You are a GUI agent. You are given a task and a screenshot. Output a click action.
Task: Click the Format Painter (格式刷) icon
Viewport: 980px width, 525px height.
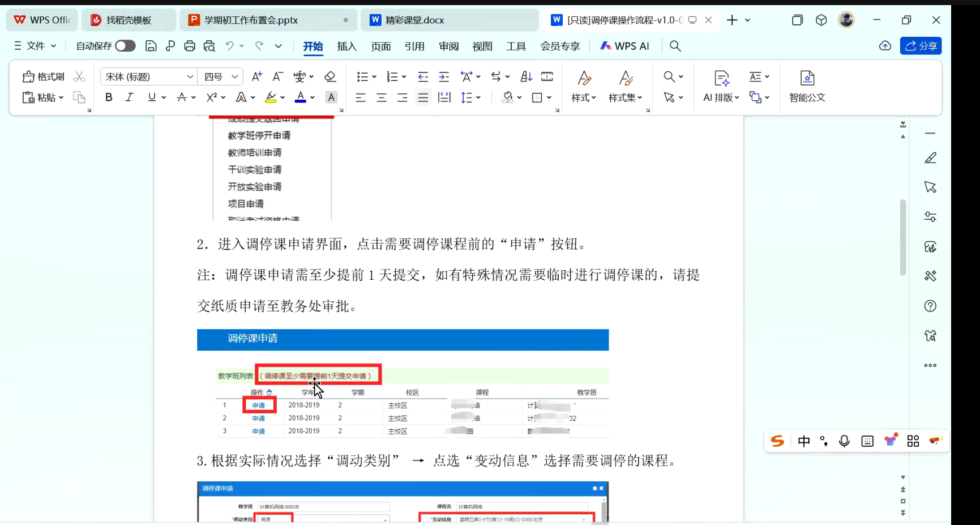click(x=43, y=76)
